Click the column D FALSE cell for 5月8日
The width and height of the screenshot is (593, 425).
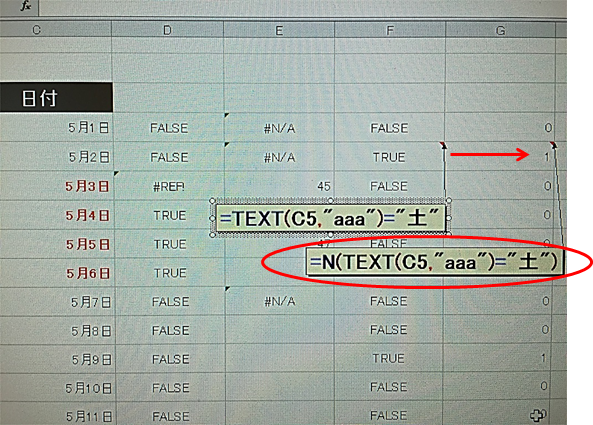click(170, 330)
